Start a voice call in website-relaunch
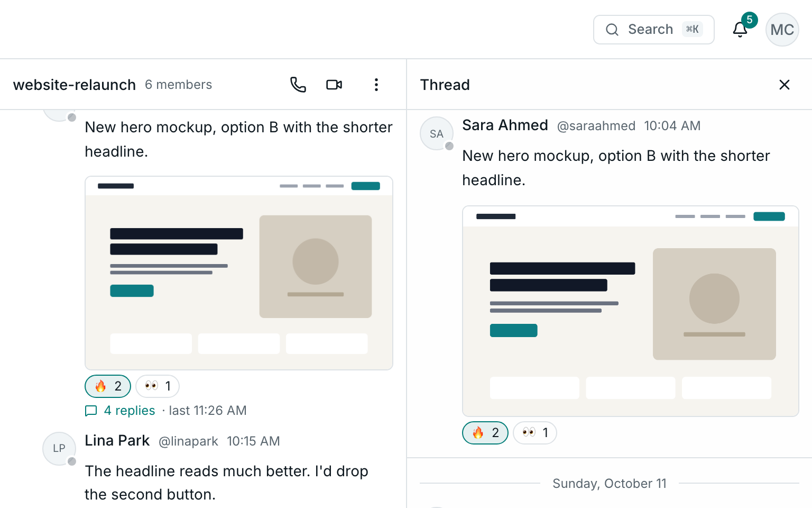Screen dimensions: 812x508 point(298,85)
